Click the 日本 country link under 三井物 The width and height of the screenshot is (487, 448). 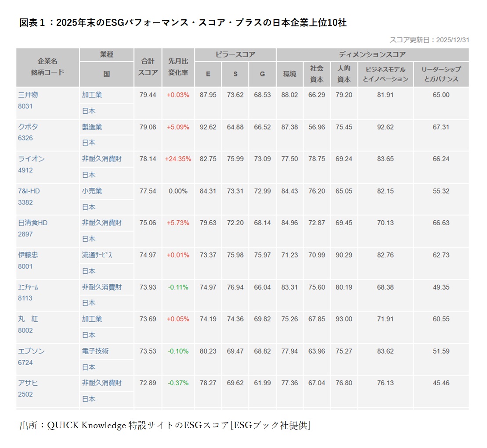(x=89, y=111)
